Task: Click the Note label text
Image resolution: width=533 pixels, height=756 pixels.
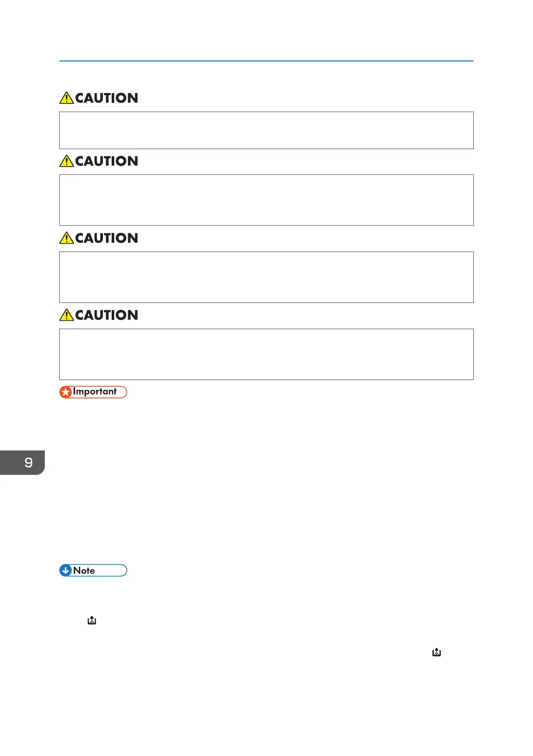Action: pos(84,570)
